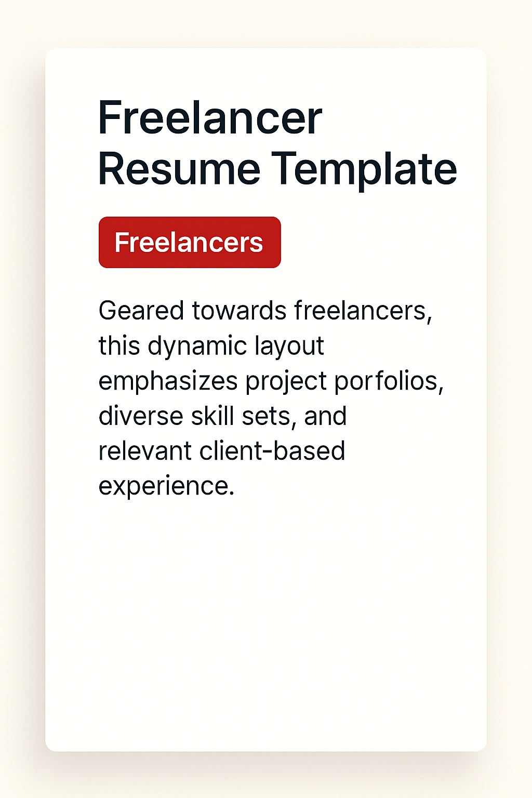This screenshot has width=532, height=798.
Task: Select the Geared towards freelancers description line
Action: [265, 311]
